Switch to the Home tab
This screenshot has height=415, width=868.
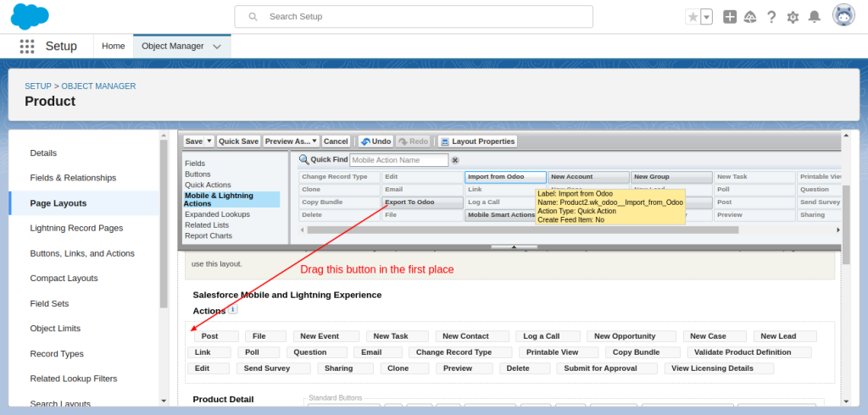pyautogui.click(x=114, y=46)
